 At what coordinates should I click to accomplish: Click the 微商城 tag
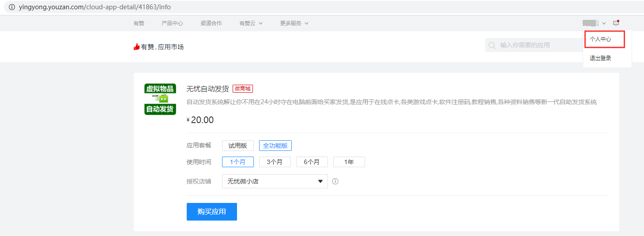(x=243, y=89)
